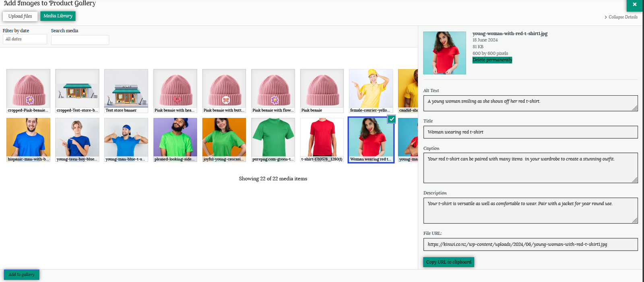The width and height of the screenshot is (644, 282).
Task: Select the plain Pink beanie thumbnail
Action: (322, 91)
